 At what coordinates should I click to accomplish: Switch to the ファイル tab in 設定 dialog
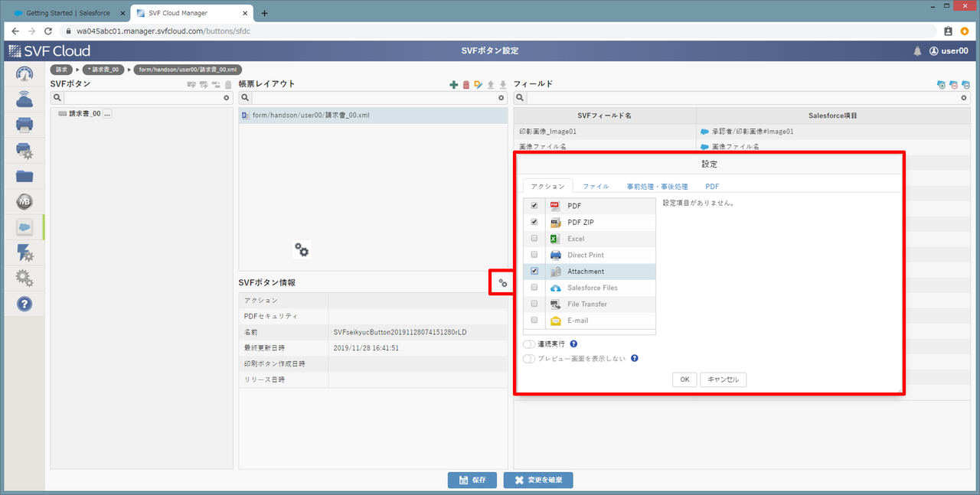(598, 186)
